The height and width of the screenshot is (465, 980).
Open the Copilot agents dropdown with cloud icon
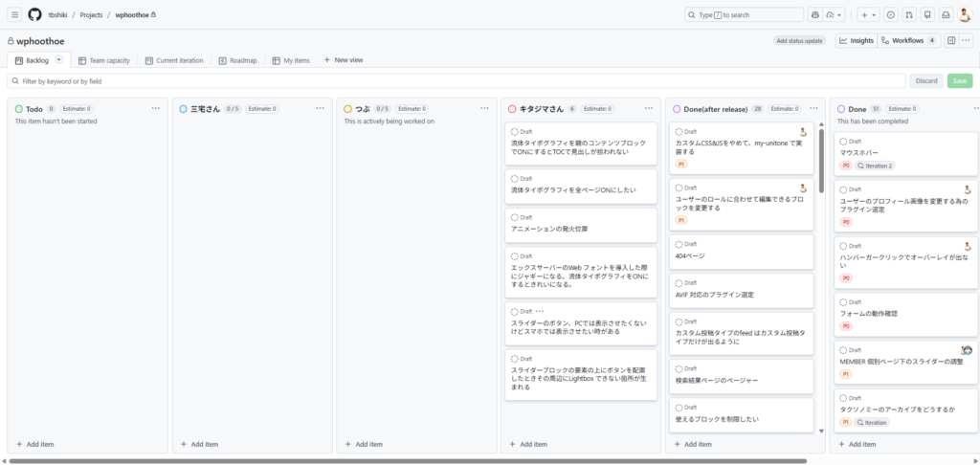point(835,14)
